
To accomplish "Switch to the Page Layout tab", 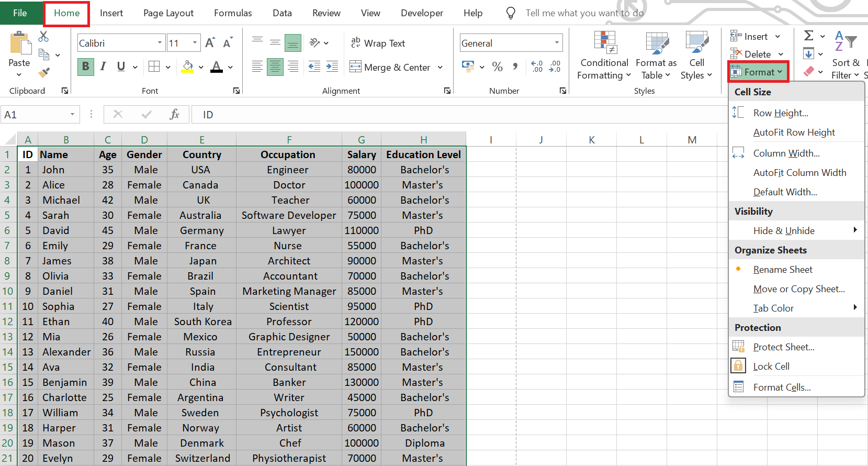I will click(x=168, y=13).
